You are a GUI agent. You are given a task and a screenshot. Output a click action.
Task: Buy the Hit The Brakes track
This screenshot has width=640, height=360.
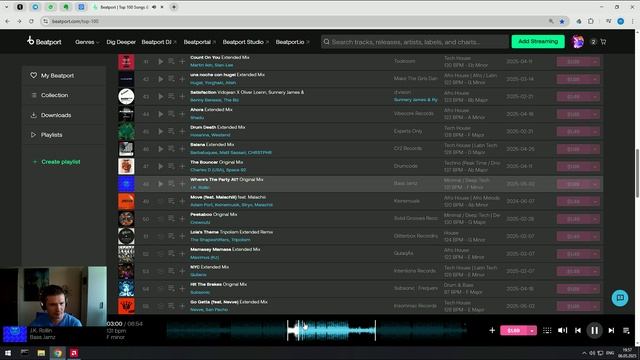pyautogui.click(x=573, y=289)
